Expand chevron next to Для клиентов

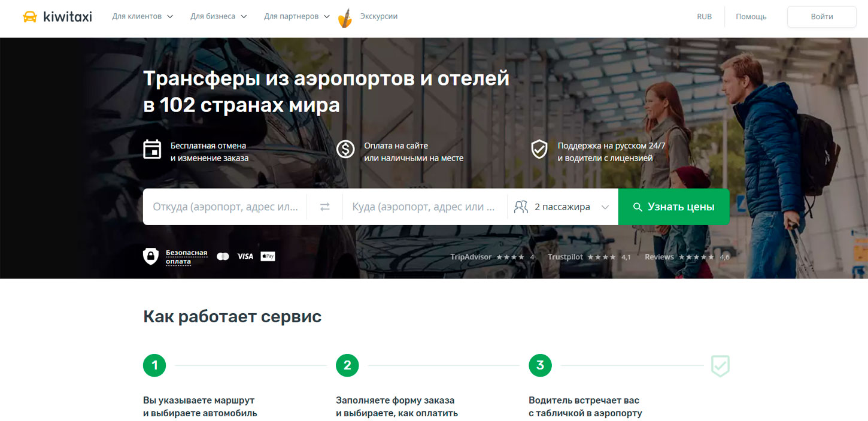pos(170,17)
